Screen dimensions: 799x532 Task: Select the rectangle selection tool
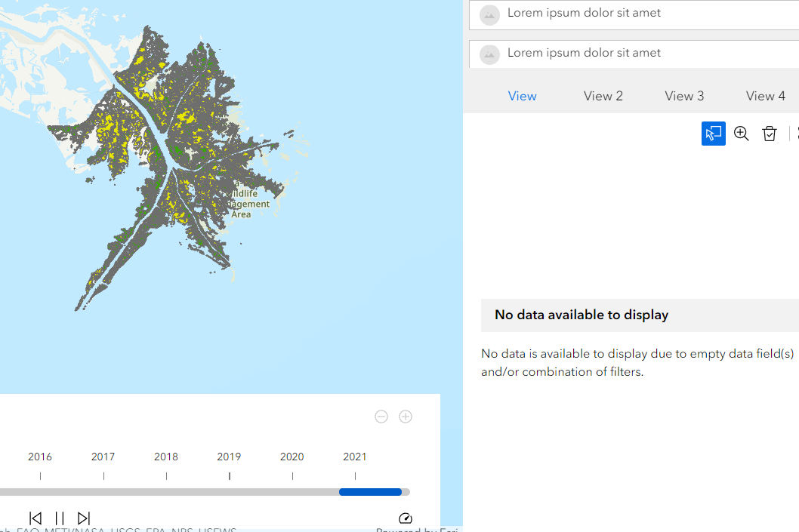pos(713,133)
